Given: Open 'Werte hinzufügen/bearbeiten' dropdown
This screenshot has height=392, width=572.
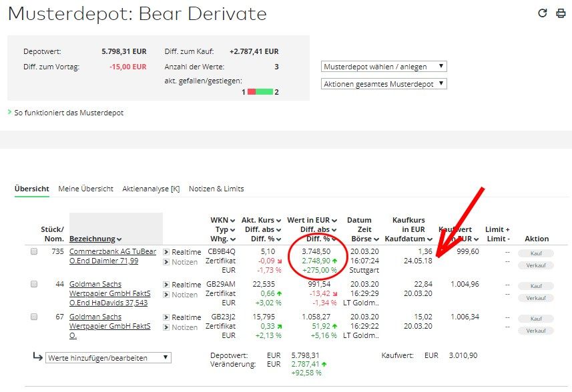Looking at the screenshot, I should pos(108,358).
